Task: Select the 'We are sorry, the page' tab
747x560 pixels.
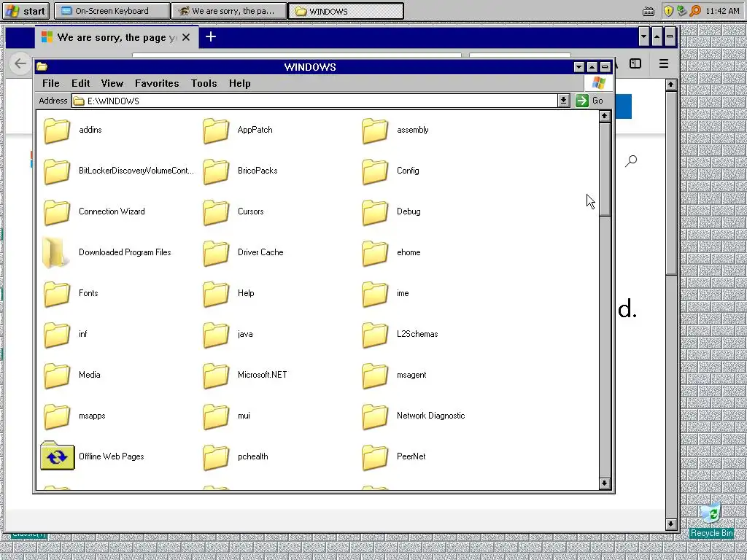Action: pyautogui.click(x=117, y=37)
